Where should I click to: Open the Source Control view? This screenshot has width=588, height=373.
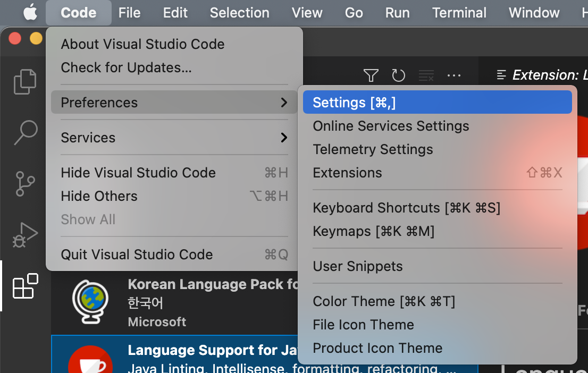(25, 184)
